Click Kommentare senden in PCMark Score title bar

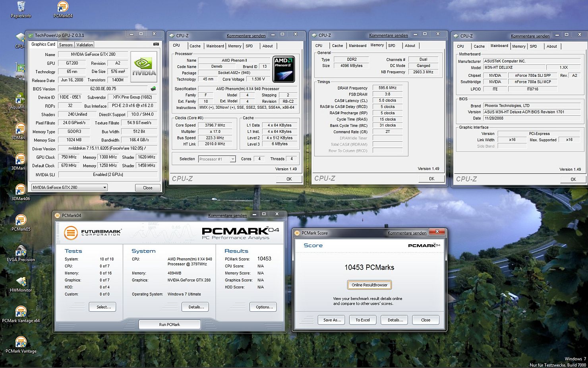point(407,233)
